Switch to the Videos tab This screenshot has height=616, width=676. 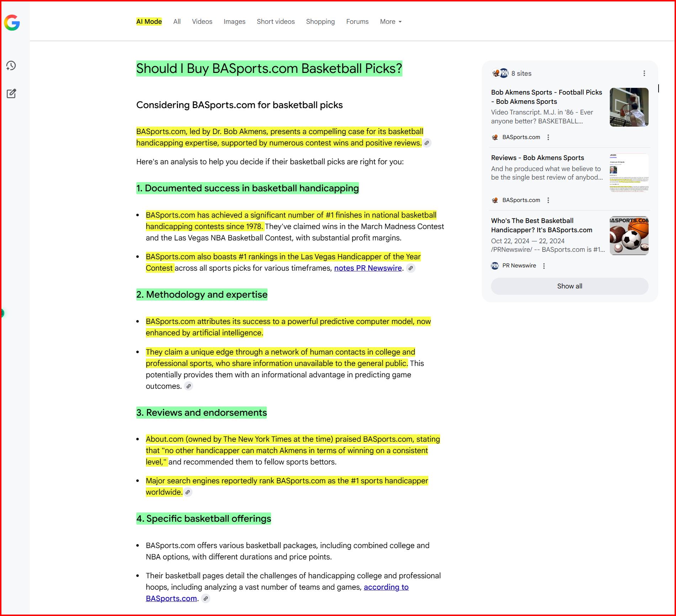[202, 22]
